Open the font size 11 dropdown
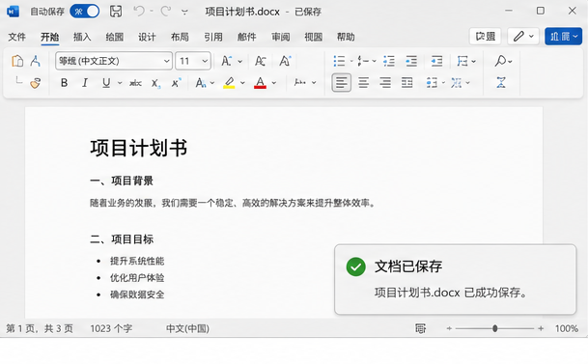588x364 pixels. [193, 61]
